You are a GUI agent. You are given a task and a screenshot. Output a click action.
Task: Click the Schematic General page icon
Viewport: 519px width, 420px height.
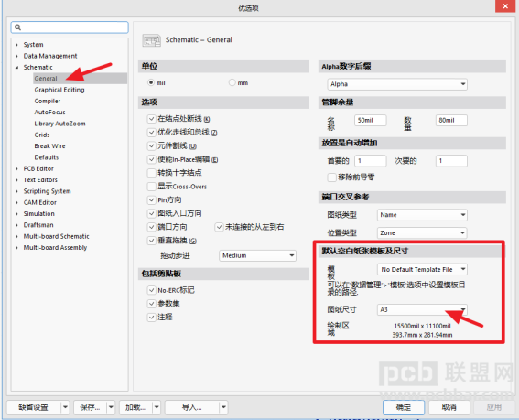(151, 40)
